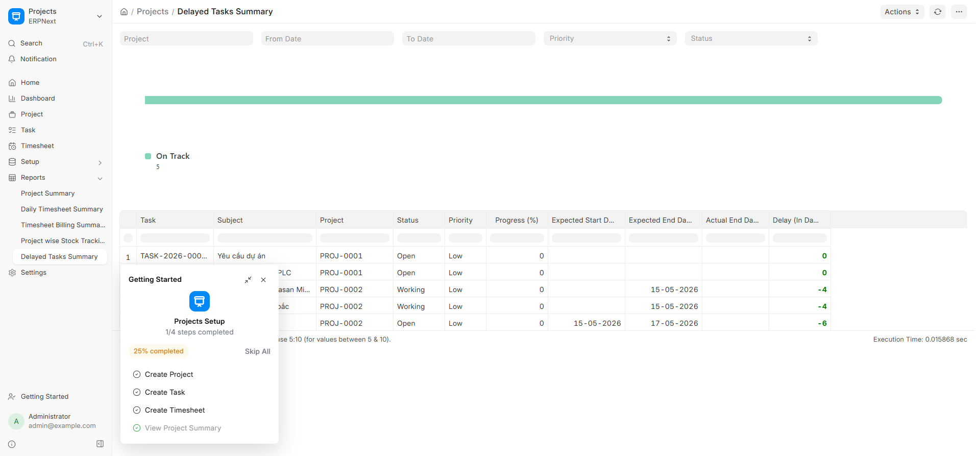Click Expected End Date 17-05-2026 cell
The image size is (980, 456).
point(664,323)
